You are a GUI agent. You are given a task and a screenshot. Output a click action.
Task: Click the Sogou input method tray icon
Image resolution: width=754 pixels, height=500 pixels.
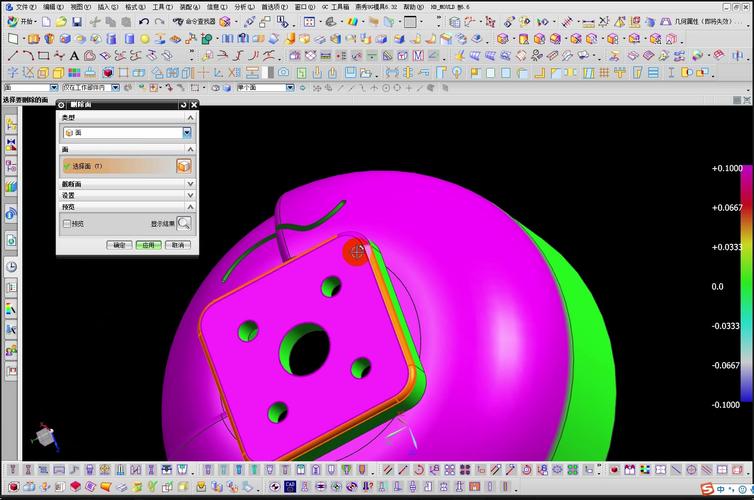coord(706,489)
